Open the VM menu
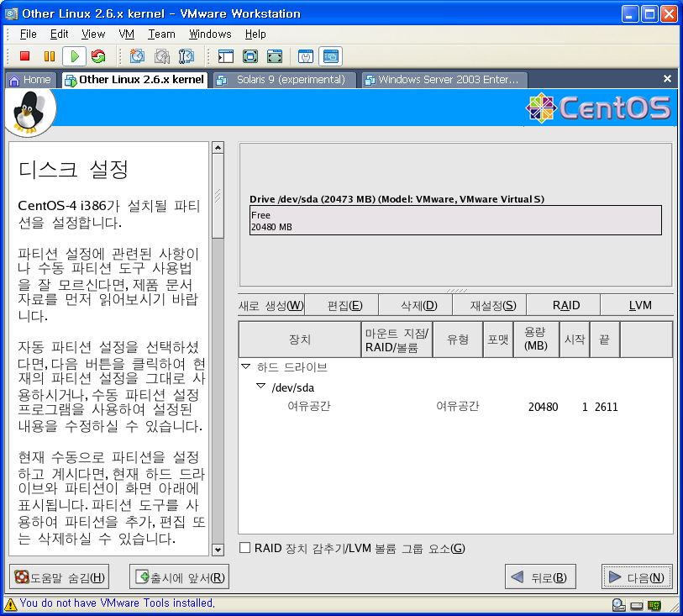Viewport: 683px width, 616px height. 127,34
